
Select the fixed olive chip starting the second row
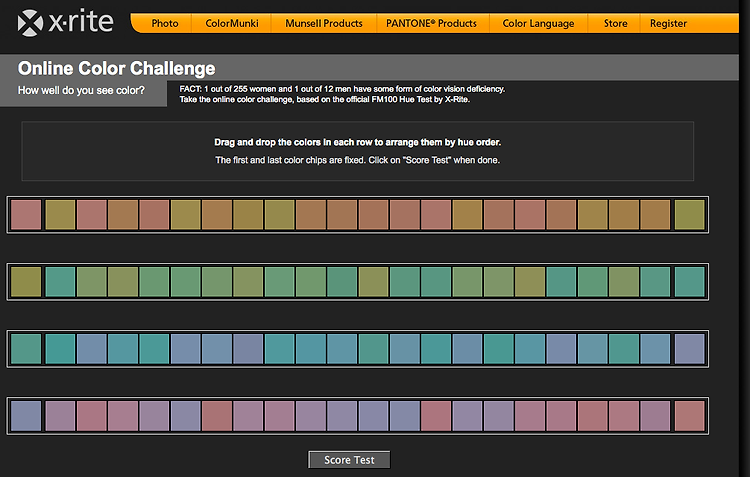click(26, 282)
